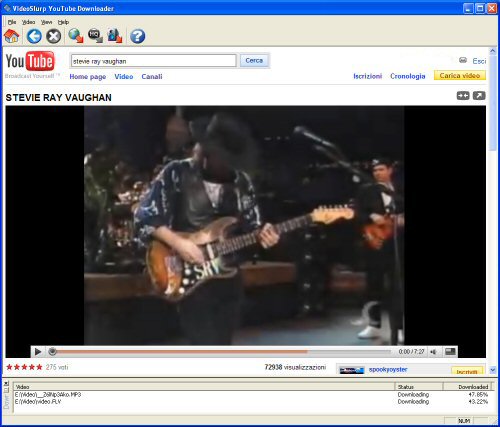Play the video with the play button

[x=38, y=351]
